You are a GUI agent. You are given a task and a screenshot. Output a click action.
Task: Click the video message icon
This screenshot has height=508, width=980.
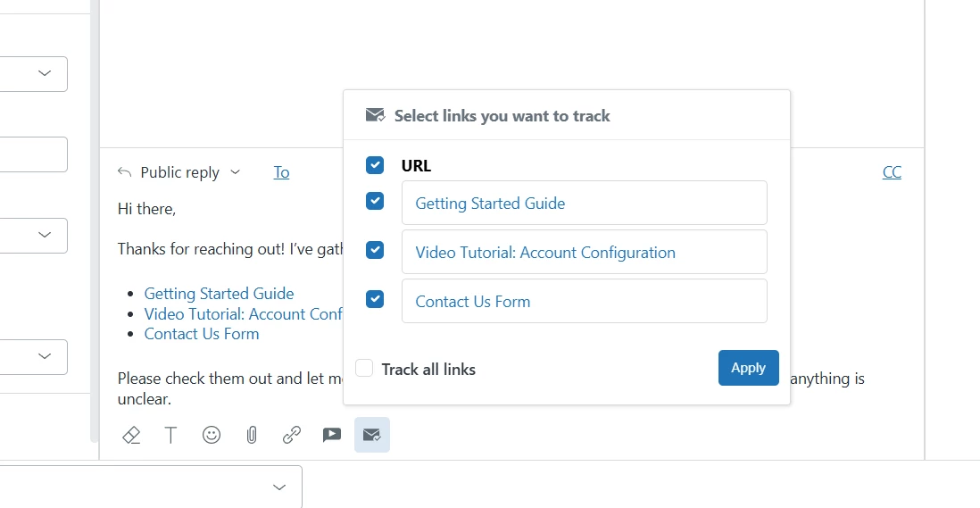332,435
